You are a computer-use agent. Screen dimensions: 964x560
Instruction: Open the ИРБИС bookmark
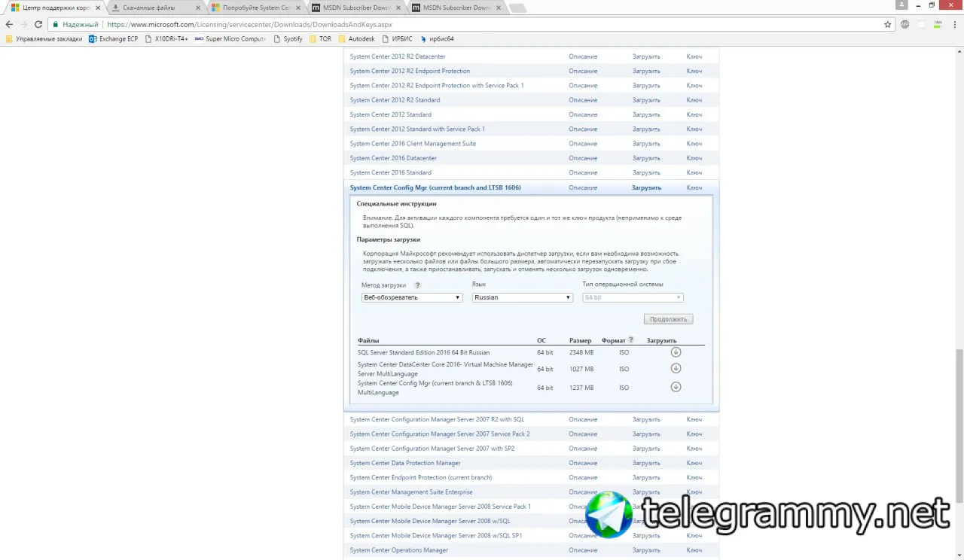(398, 38)
